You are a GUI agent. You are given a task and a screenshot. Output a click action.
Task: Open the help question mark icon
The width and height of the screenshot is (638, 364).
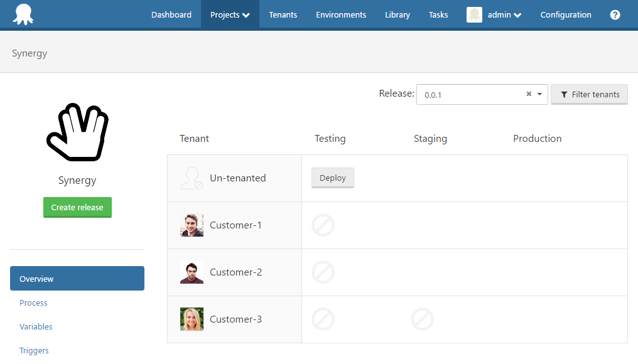coord(615,14)
